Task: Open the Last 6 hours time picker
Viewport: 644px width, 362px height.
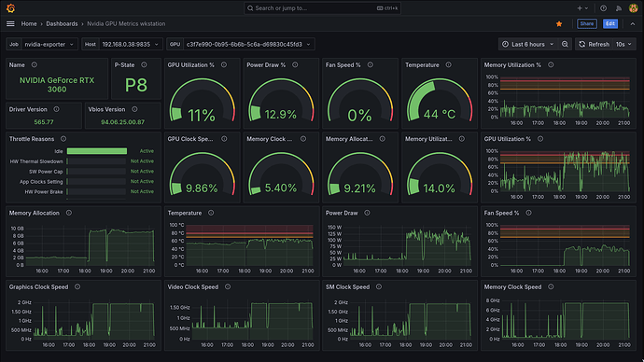Action: click(x=528, y=45)
